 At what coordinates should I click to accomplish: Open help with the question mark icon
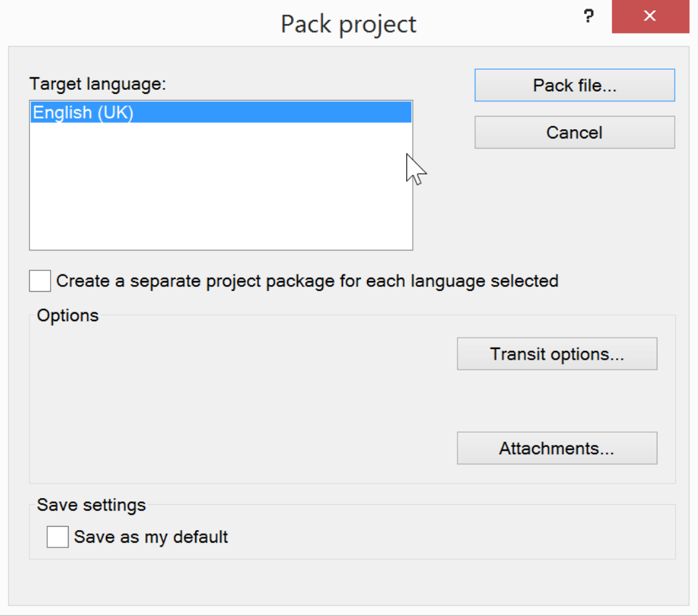(588, 17)
